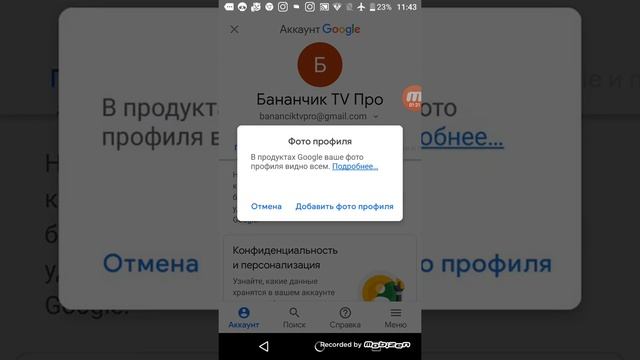Tap the airplane mode icon in status bar
This screenshot has height=360, width=640.
(x=361, y=7)
